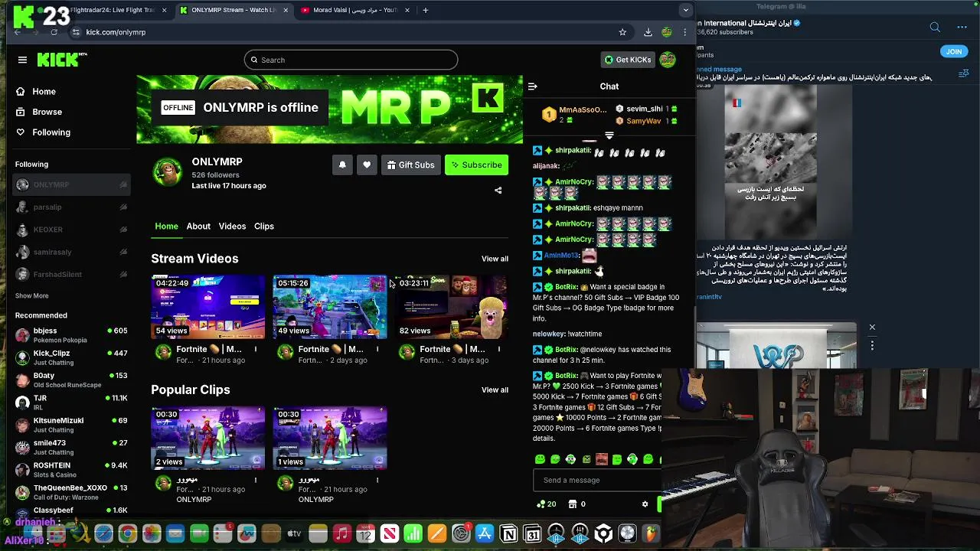Toggle notifications for samirasaly in Following
Image resolution: width=980 pixels, height=551 pixels.
123,252
